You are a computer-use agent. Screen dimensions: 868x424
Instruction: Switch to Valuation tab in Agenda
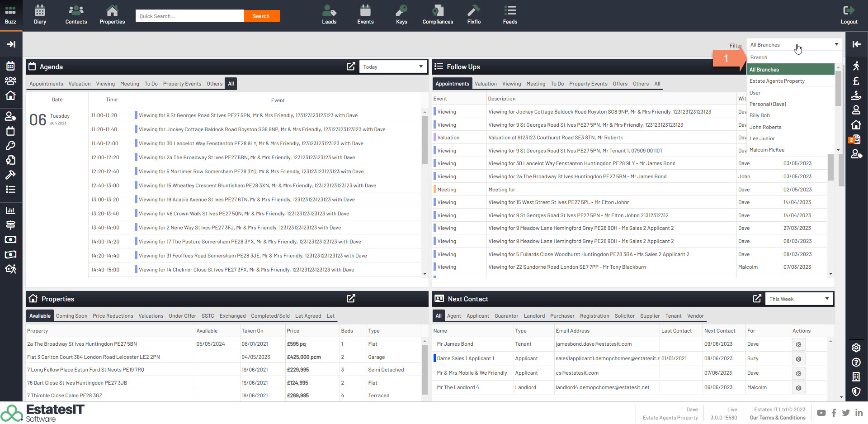(80, 84)
